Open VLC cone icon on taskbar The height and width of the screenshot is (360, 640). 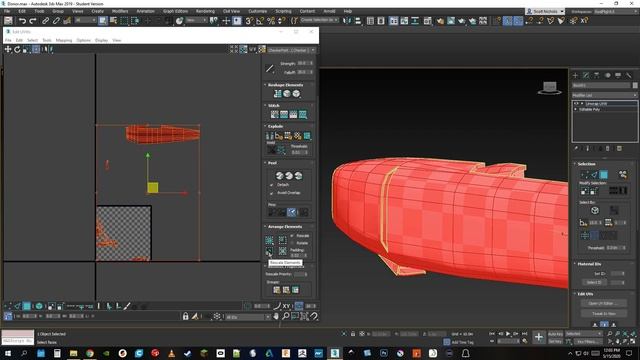coord(171,353)
